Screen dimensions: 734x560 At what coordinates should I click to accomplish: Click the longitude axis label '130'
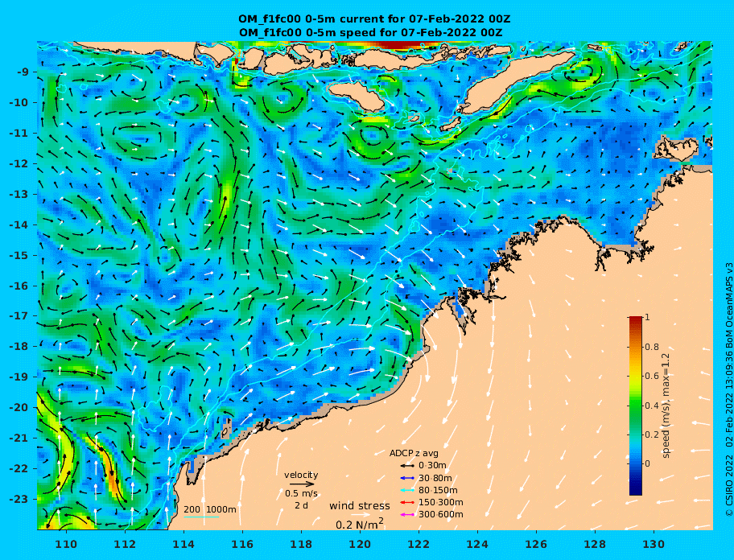tap(654, 544)
